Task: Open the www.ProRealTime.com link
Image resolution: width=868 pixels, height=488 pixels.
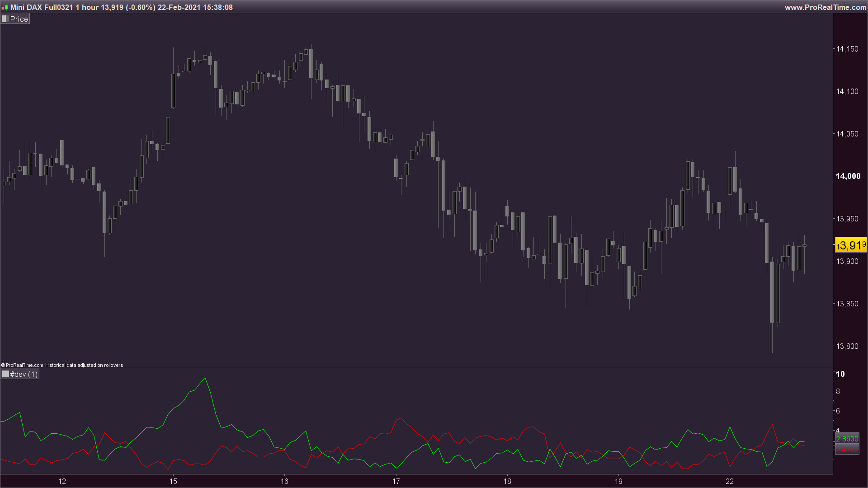Action: 825,7
